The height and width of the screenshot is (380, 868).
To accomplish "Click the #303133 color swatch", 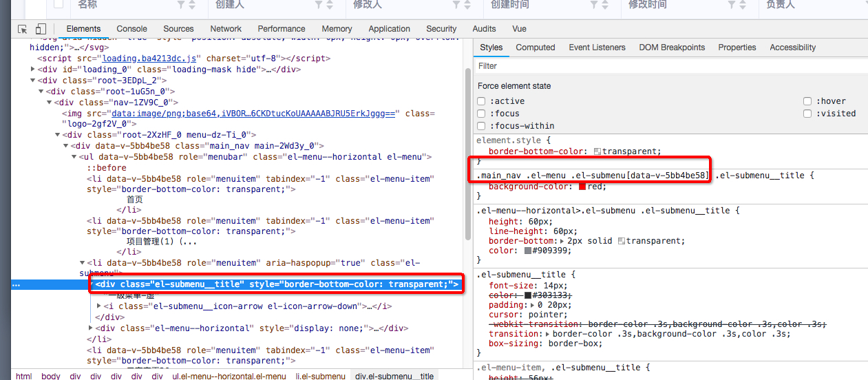I will 528,295.
